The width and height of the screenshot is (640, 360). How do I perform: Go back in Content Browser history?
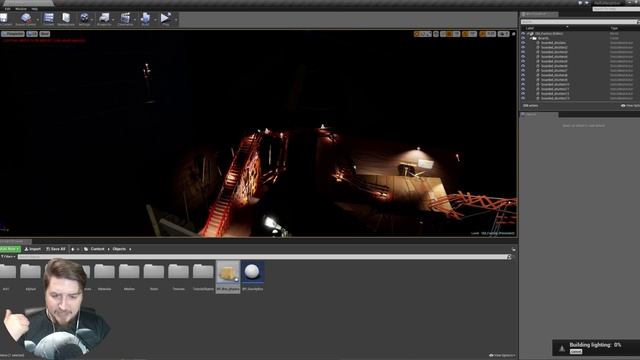73,249
